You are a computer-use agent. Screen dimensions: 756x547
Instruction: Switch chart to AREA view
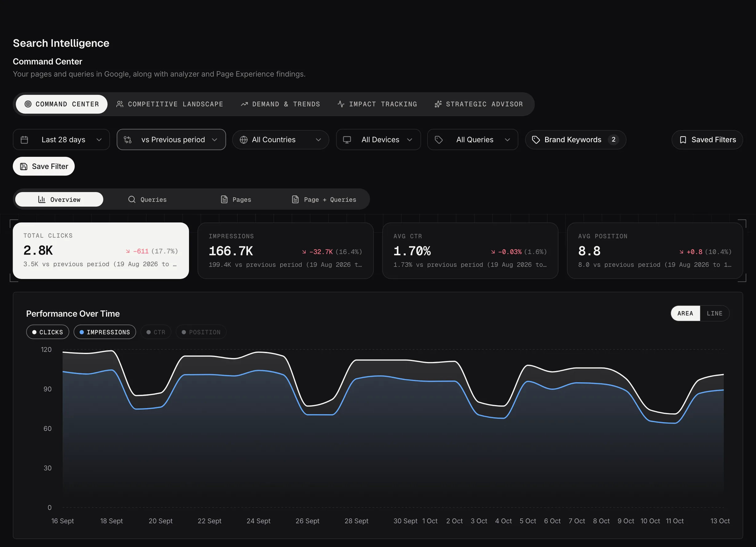coord(685,313)
